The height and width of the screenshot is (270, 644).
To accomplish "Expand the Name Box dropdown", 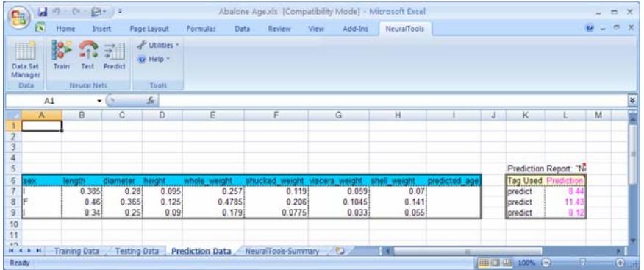I will point(99,101).
